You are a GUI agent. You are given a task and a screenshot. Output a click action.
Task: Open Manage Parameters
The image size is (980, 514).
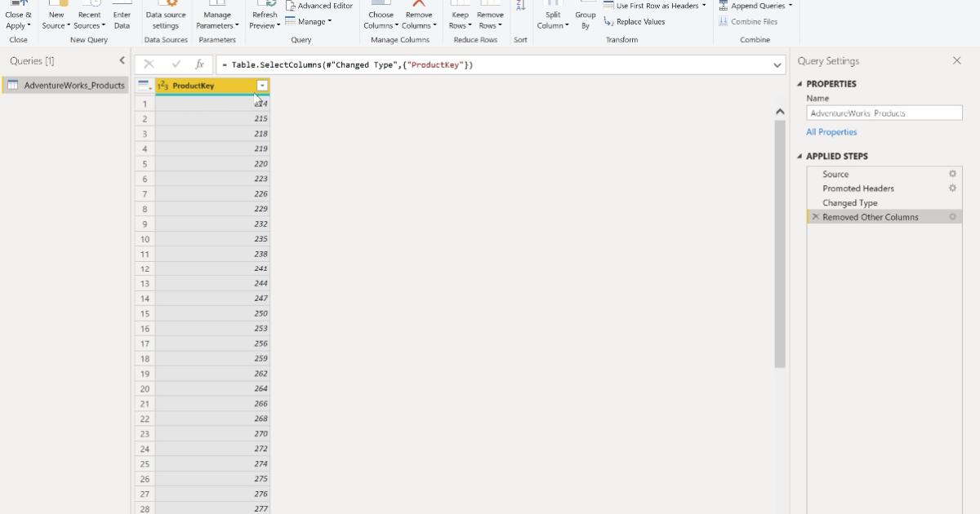pos(216,14)
